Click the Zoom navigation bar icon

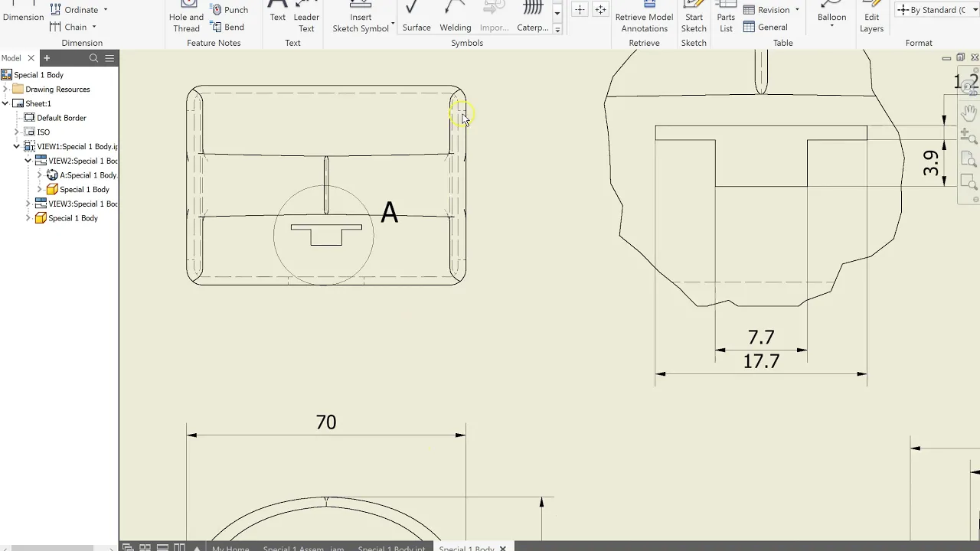pyautogui.click(x=969, y=136)
